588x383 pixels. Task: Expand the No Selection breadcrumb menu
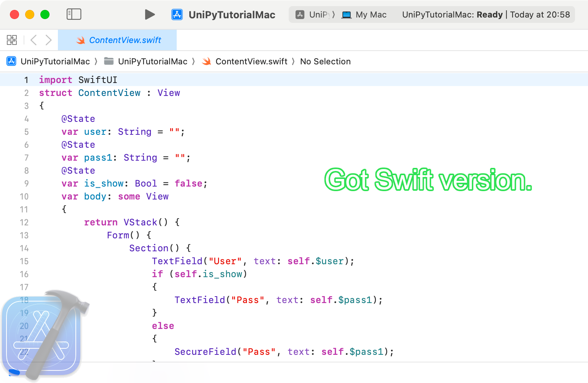coord(325,61)
